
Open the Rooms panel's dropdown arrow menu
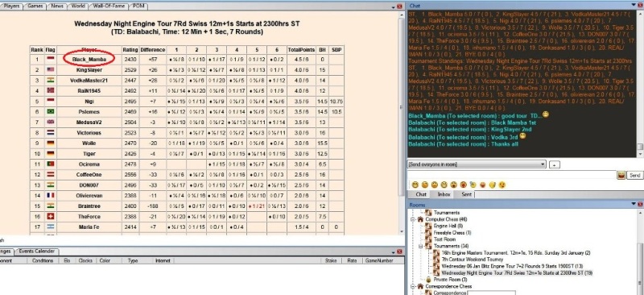pos(634,204)
